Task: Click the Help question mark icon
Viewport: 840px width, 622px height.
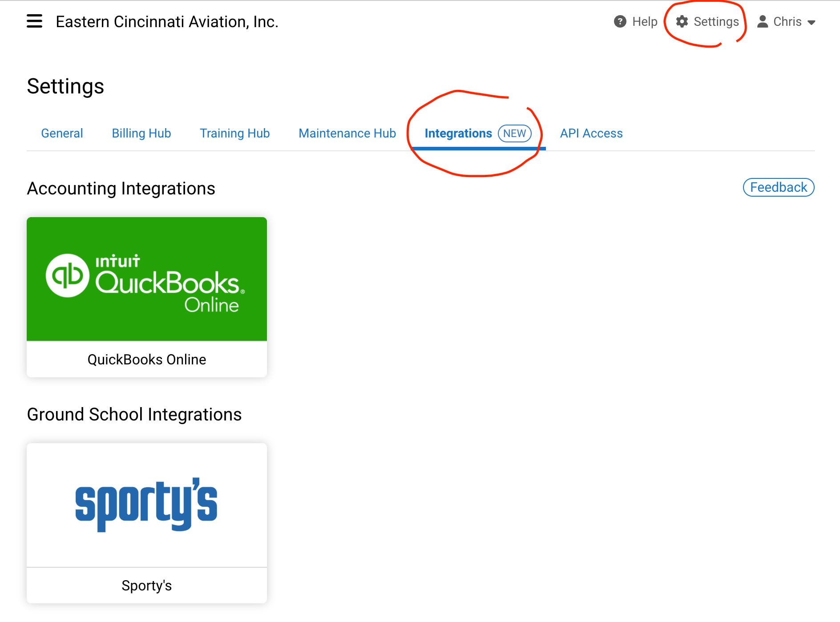Action: click(x=620, y=21)
